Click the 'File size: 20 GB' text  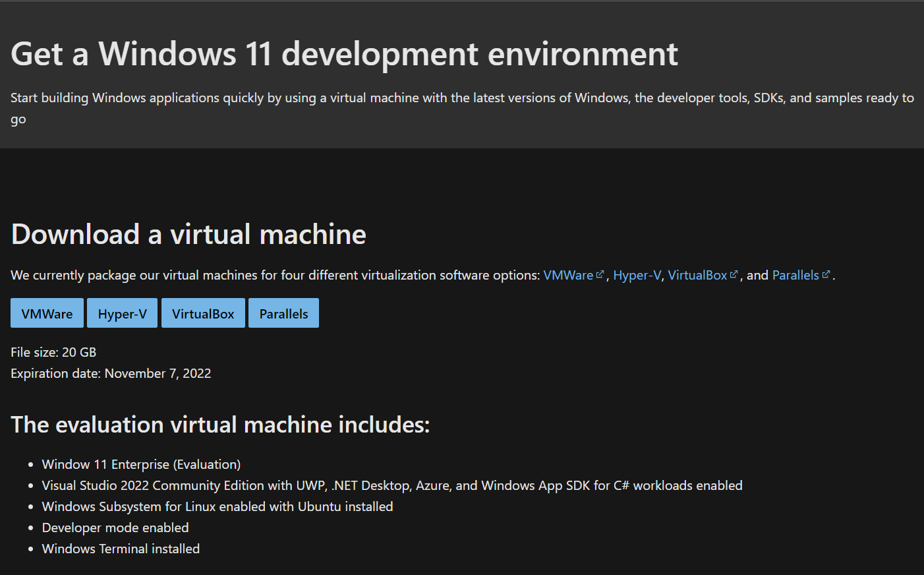point(53,352)
